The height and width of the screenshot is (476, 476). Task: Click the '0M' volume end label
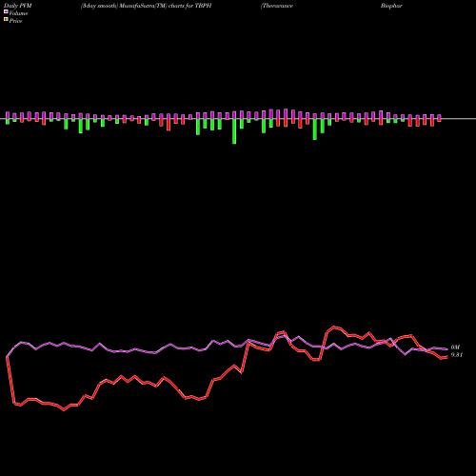tap(455, 347)
